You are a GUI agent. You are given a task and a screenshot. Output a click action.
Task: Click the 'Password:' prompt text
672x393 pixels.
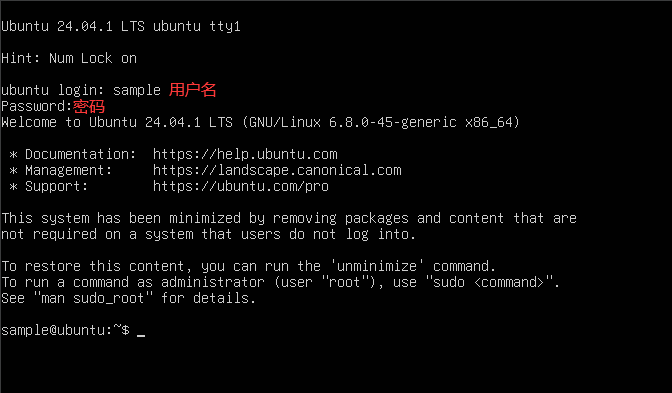[x=36, y=106]
